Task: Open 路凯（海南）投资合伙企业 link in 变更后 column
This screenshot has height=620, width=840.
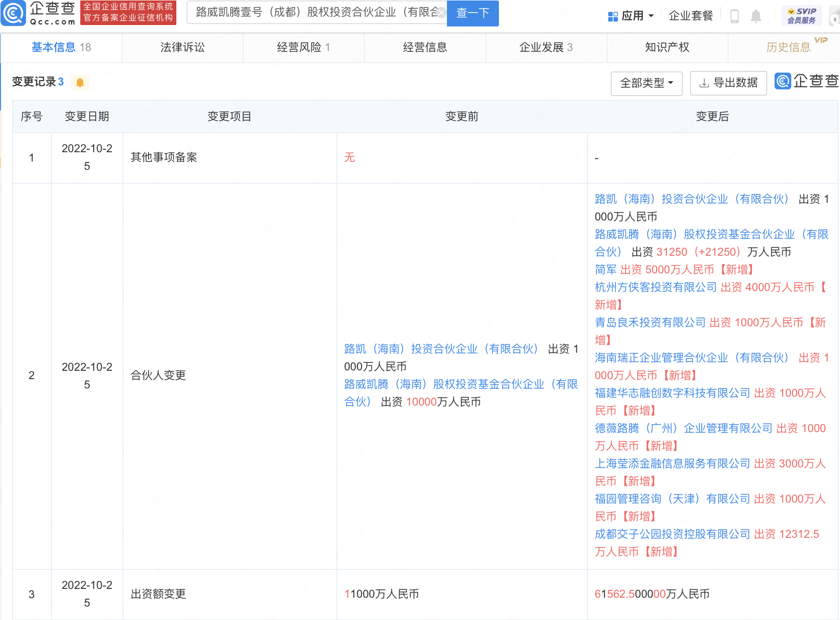Action: click(691, 199)
